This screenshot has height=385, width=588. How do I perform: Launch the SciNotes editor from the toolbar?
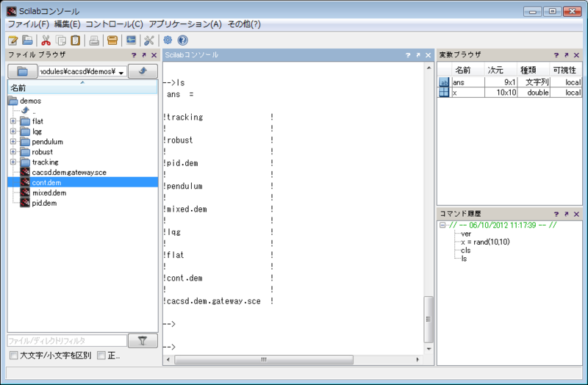coord(13,40)
